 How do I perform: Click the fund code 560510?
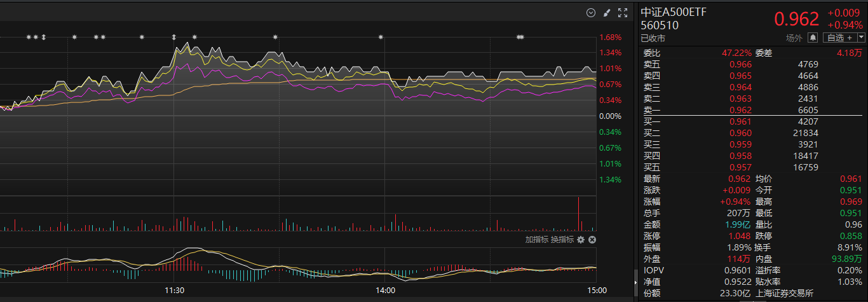pyautogui.click(x=660, y=26)
